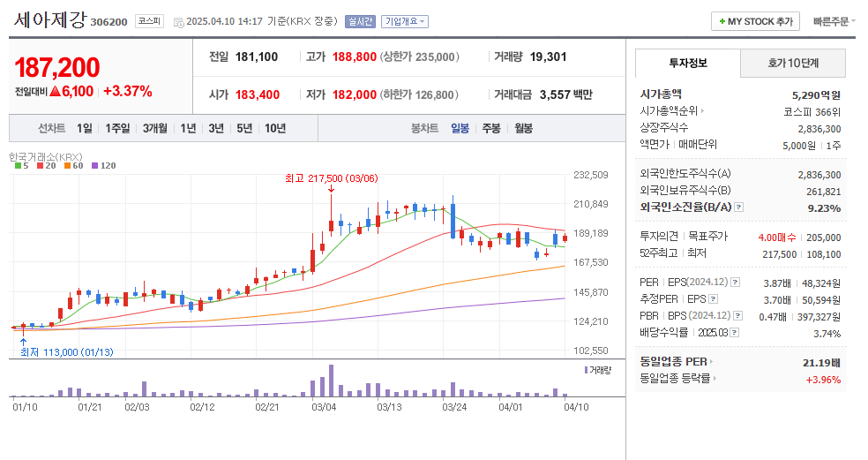Switch candle chart to 주봉 weekly view
868x460 pixels.
click(491, 128)
